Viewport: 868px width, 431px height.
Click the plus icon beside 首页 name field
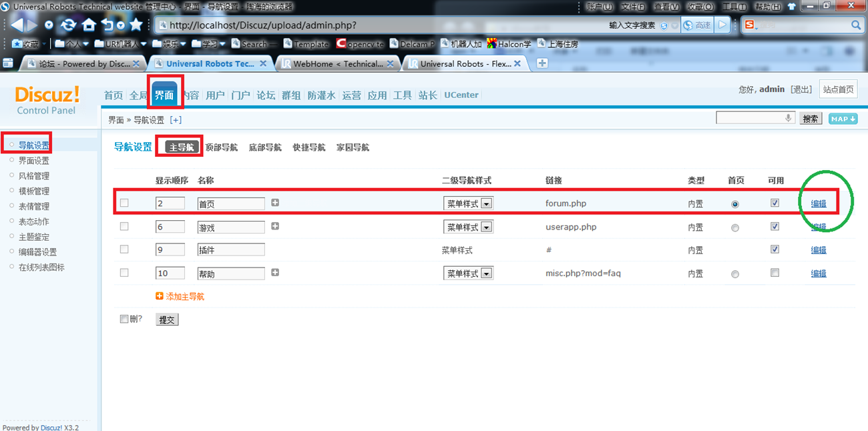pyautogui.click(x=275, y=203)
